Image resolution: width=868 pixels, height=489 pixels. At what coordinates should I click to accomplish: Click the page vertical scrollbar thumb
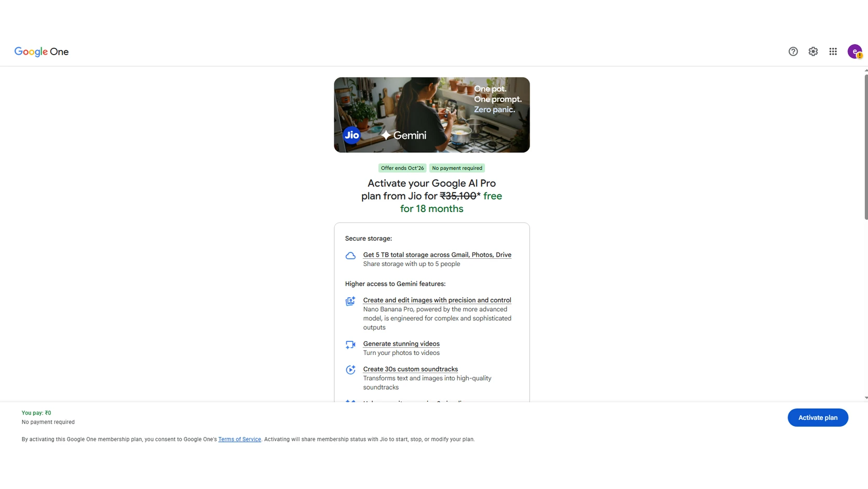pos(865,147)
